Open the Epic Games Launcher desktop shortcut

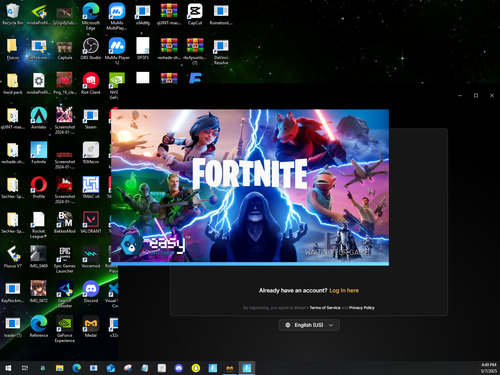coord(65,260)
